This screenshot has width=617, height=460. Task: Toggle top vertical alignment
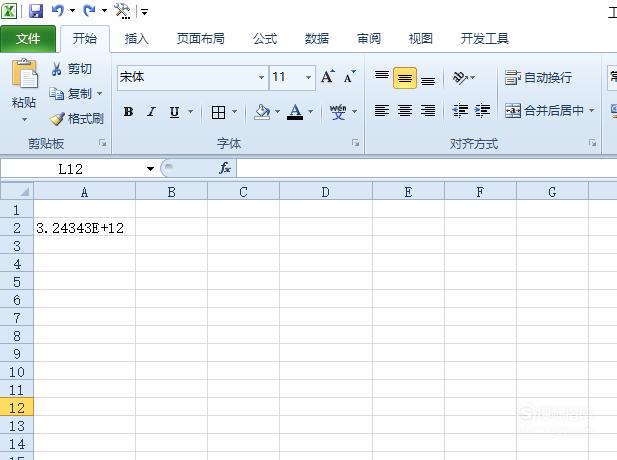click(x=382, y=77)
